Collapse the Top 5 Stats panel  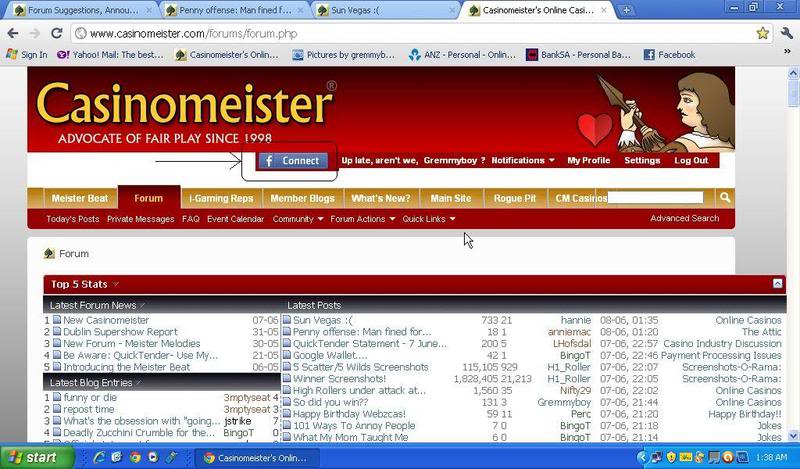777,284
